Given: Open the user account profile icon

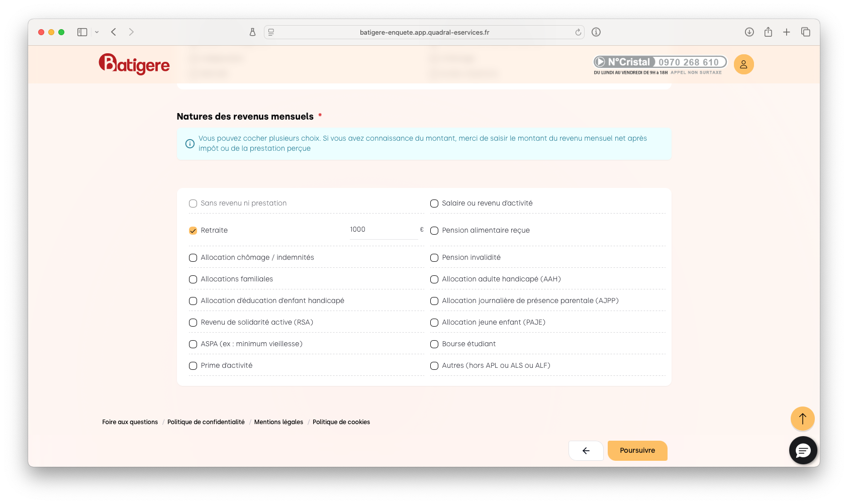Looking at the screenshot, I should 743,64.
